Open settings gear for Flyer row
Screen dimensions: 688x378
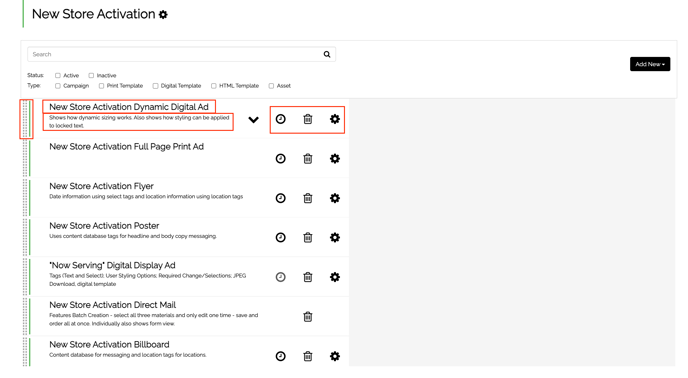click(x=335, y=198)
